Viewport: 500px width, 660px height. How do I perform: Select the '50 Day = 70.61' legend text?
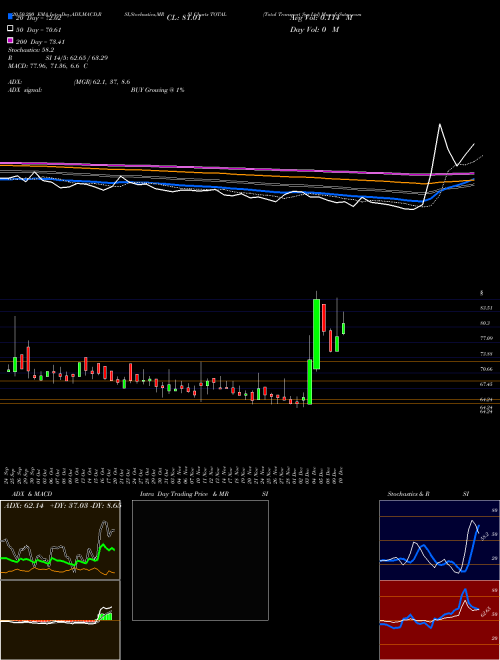39,30
